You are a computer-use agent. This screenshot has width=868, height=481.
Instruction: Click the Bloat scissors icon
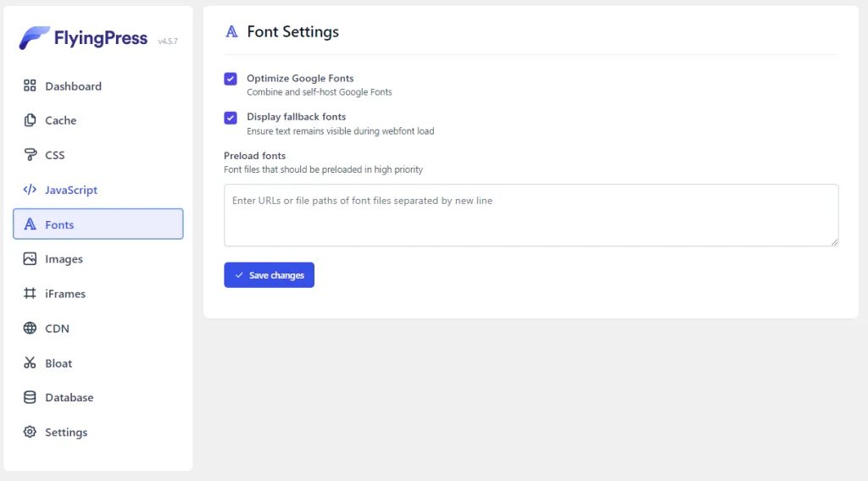click(30, 363)
